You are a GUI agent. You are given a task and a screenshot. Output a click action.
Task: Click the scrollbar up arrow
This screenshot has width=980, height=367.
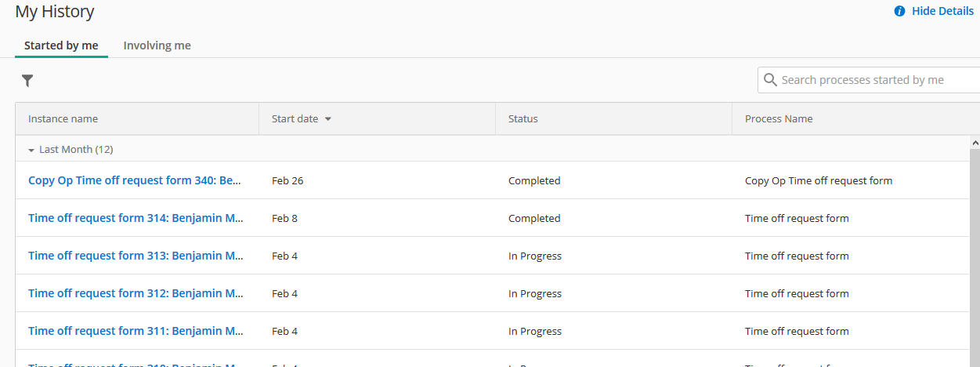[975, 144]
